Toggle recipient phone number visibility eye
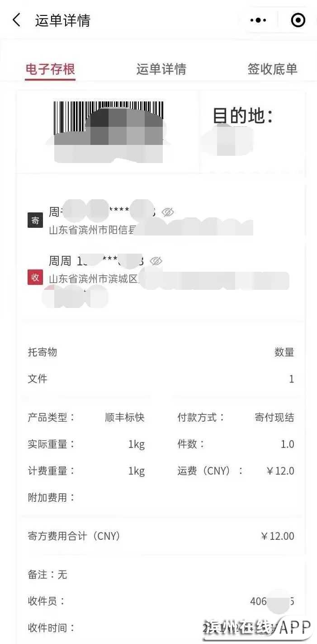The image size is (317, 644). tap(156, 261)
